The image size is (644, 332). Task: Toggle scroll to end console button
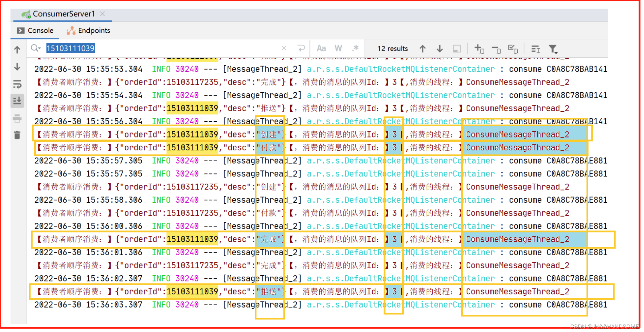pos(17,101)
